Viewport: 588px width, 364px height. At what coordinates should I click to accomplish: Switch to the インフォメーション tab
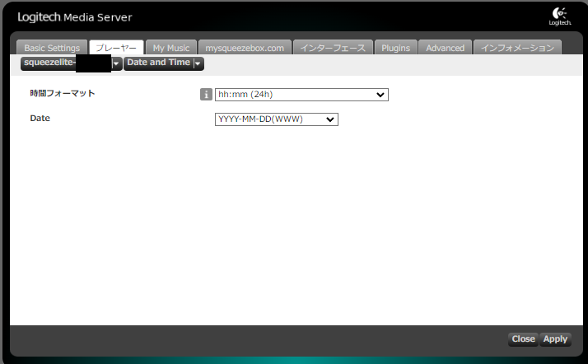click(517, 48)
